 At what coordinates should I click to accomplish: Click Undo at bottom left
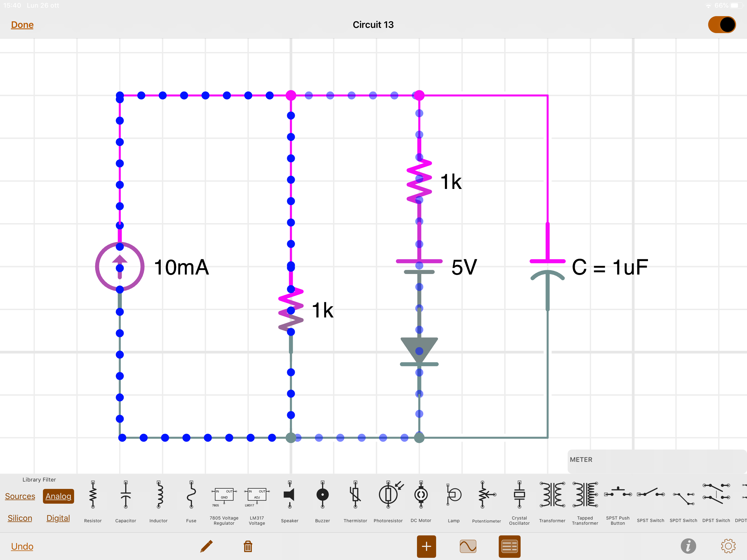[x=22, y=546]
